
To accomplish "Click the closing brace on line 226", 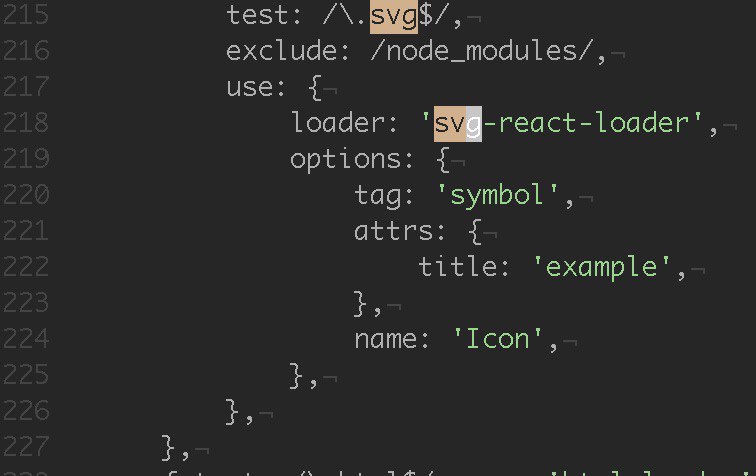I will click(232, 411).
